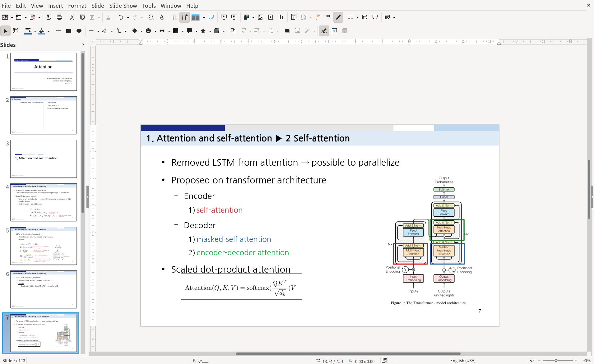Select slide 3 in the Slides panel

pos(44,159)
